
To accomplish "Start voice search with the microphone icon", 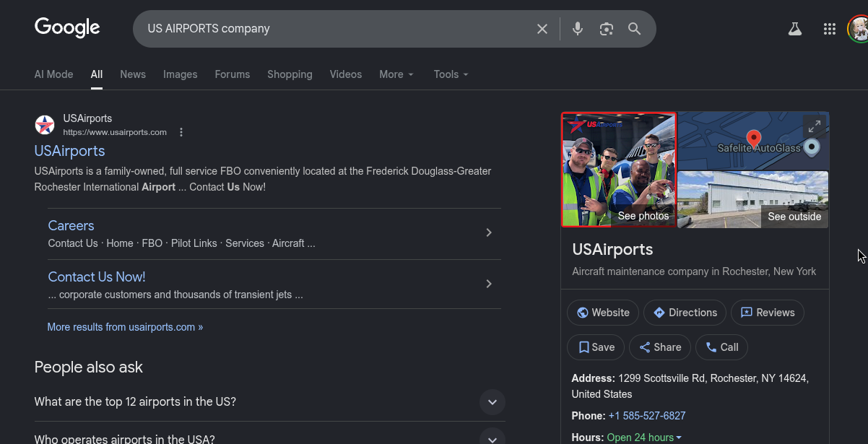I will (x=578, y=29).
